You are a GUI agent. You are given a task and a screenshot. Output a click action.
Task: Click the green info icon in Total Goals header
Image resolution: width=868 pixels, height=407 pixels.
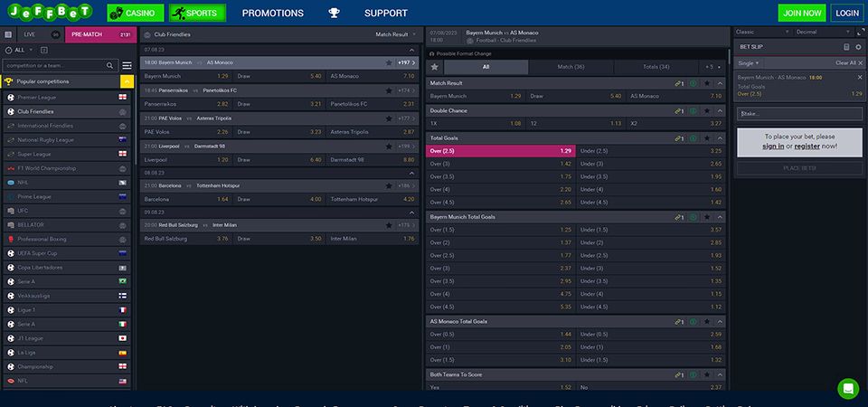693,138
